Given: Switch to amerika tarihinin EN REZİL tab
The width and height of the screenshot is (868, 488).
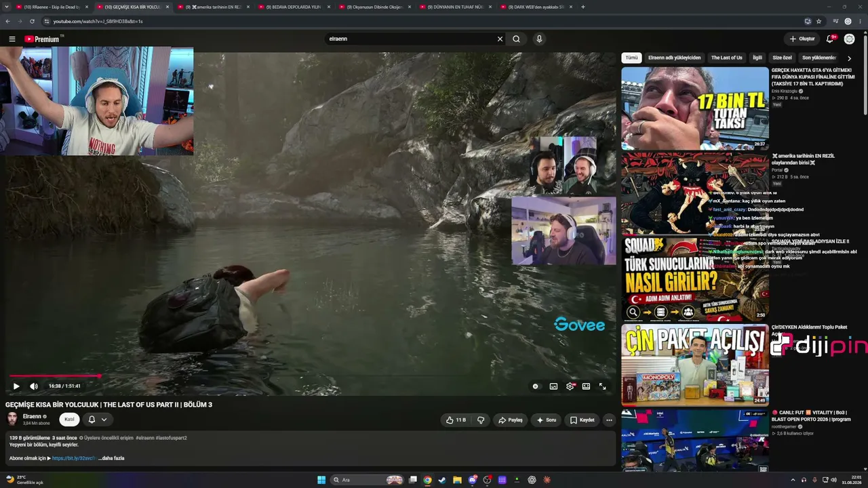Looking at the screenshot, I should [x=214, y=7].
